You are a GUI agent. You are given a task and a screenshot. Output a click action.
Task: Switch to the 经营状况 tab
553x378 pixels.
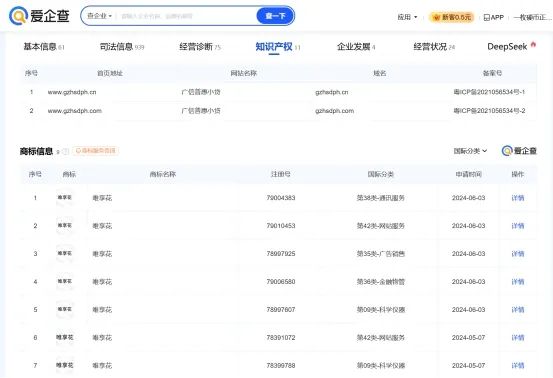[x=434, y=47]
